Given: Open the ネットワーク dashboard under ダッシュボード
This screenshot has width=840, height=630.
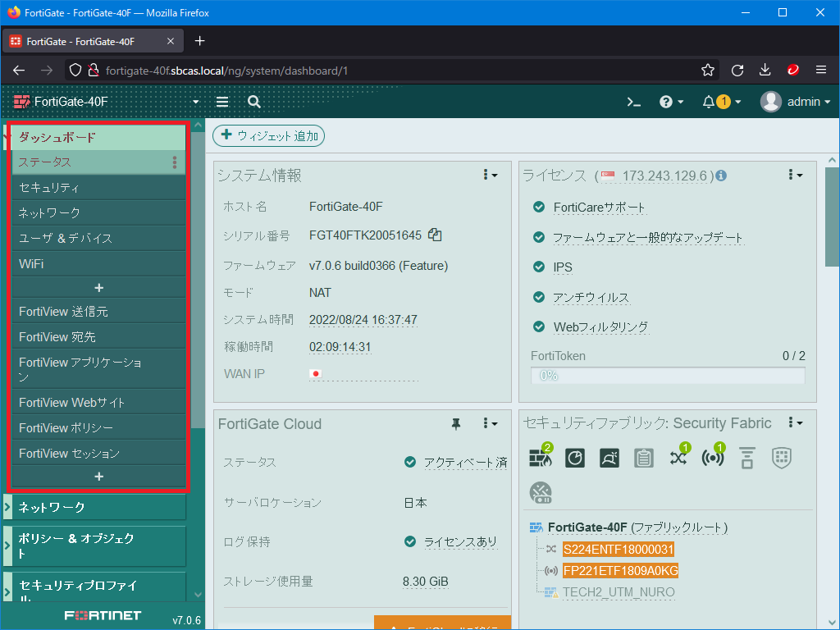Looking at the screenshot, I should tap(98, 212).
